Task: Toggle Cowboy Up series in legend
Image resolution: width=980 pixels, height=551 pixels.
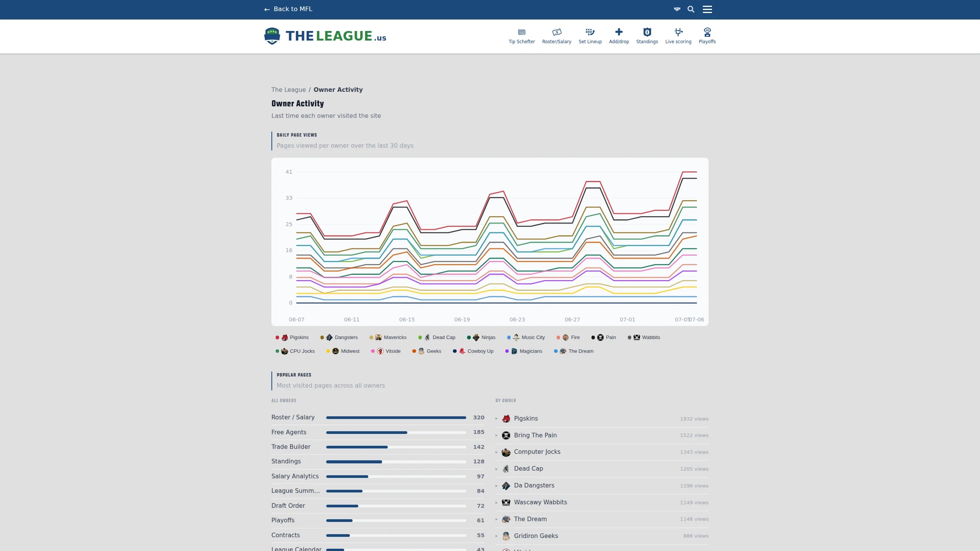Action: [473, 351]
